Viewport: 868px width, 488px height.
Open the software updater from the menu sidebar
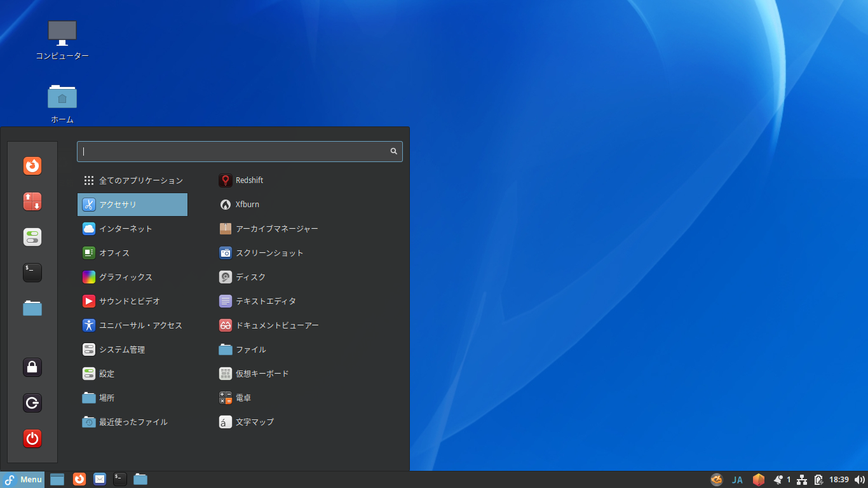pyautogui.click(x=32, y=201)
